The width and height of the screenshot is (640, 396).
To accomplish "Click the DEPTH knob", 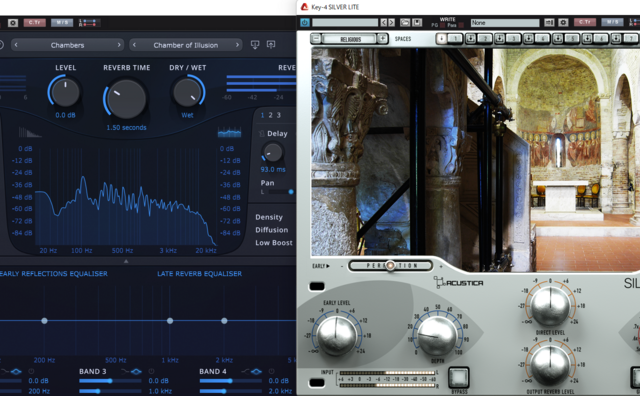I will click(x=437, y=336).
